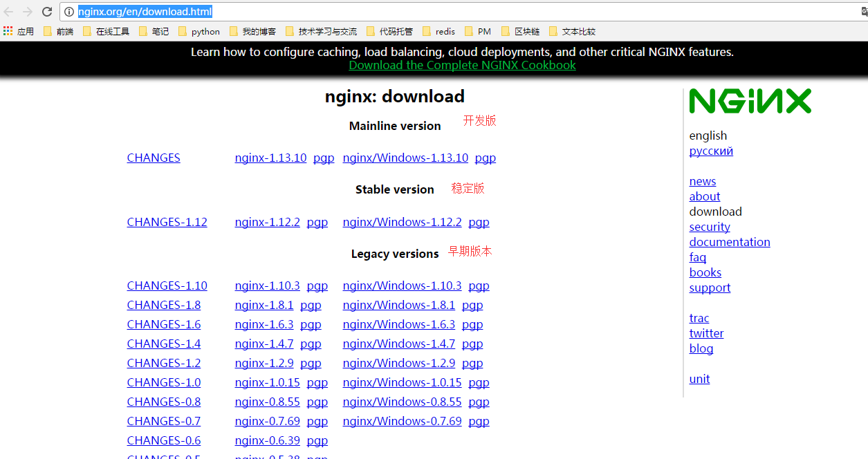Open the CHANGES-0.8 link

[164, 402]
